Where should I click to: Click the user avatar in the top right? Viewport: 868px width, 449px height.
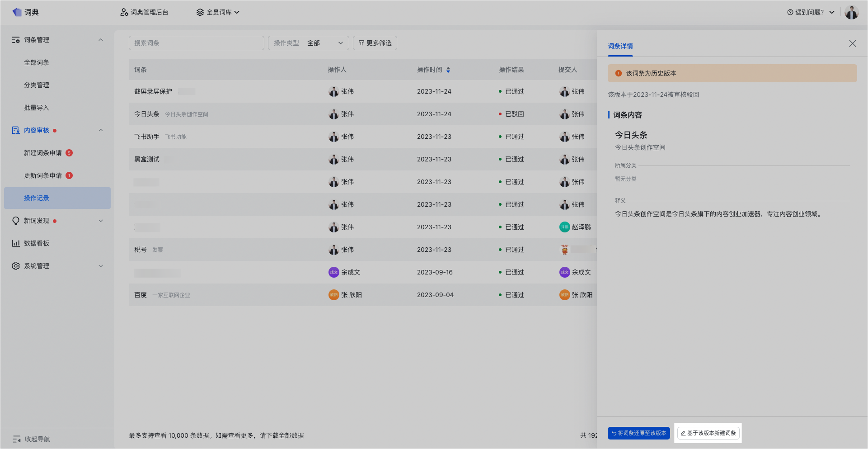coord(851,12)
